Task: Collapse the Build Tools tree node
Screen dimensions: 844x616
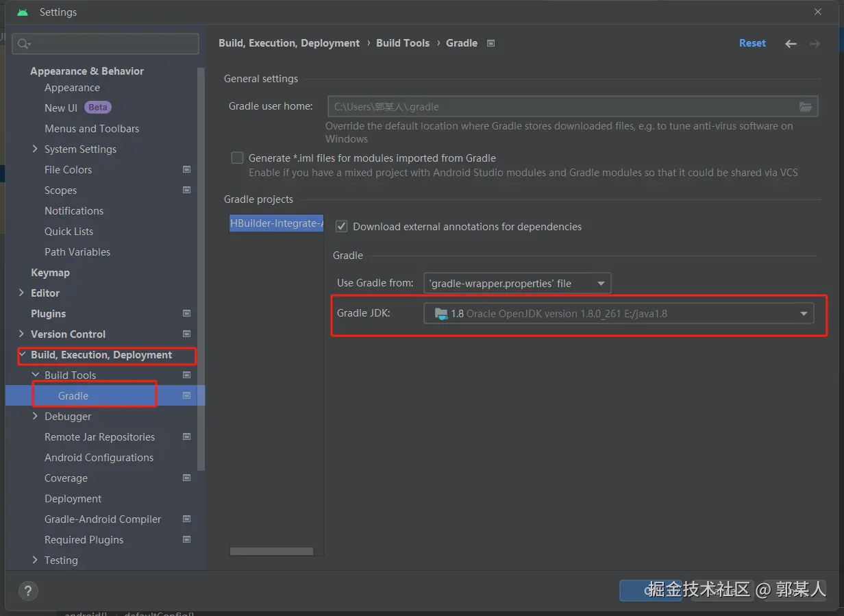Action: (36, 375)
